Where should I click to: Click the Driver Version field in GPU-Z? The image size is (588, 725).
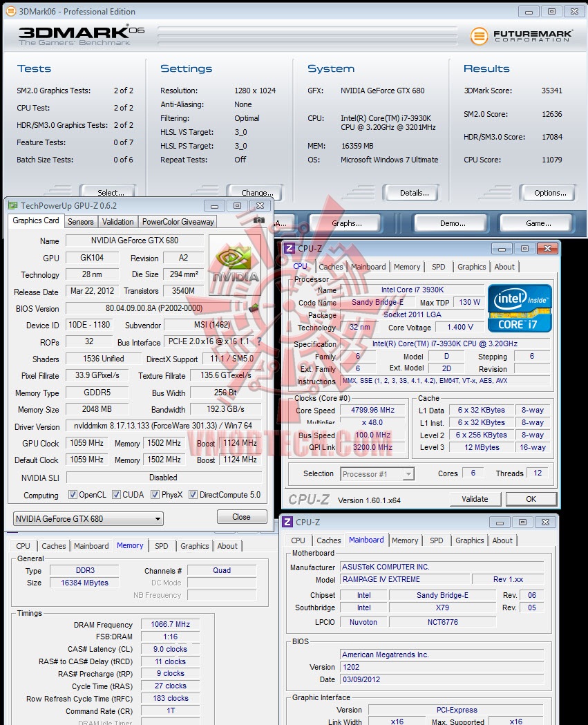coord(163,425)
